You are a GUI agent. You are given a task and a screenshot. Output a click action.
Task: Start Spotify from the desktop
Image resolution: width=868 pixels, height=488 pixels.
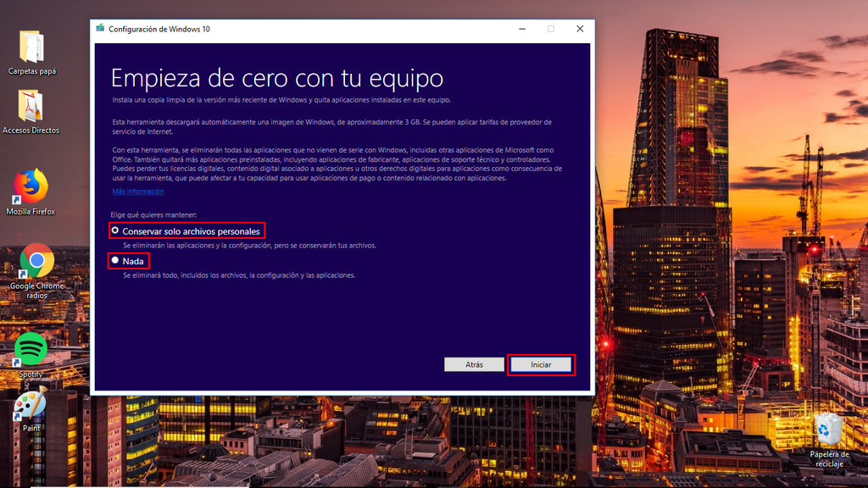point(31,347)
